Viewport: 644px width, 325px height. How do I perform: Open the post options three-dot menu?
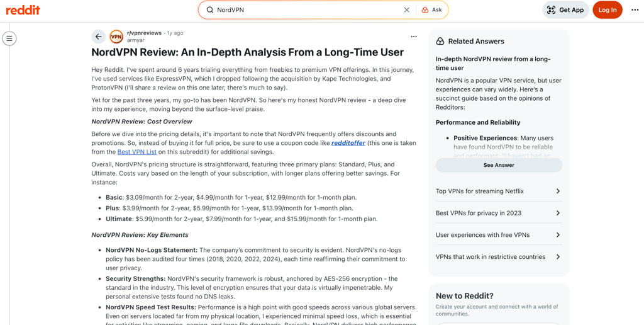click(414, 37)
